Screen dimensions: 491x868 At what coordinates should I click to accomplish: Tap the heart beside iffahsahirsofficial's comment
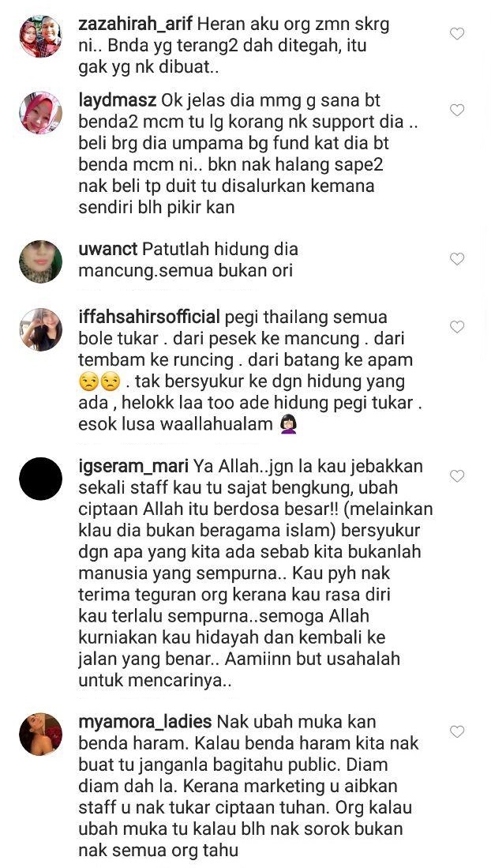coord(457,327)
